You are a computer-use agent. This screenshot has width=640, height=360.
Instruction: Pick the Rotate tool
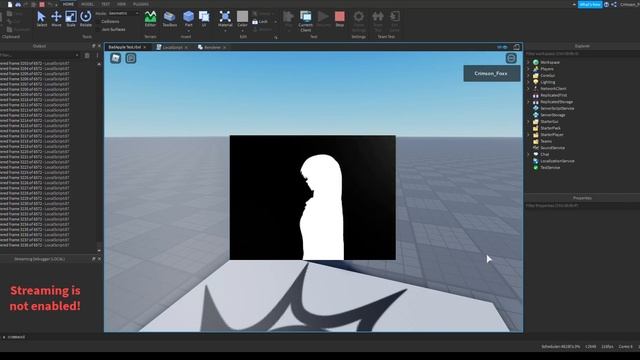click(x=86, y=19)
